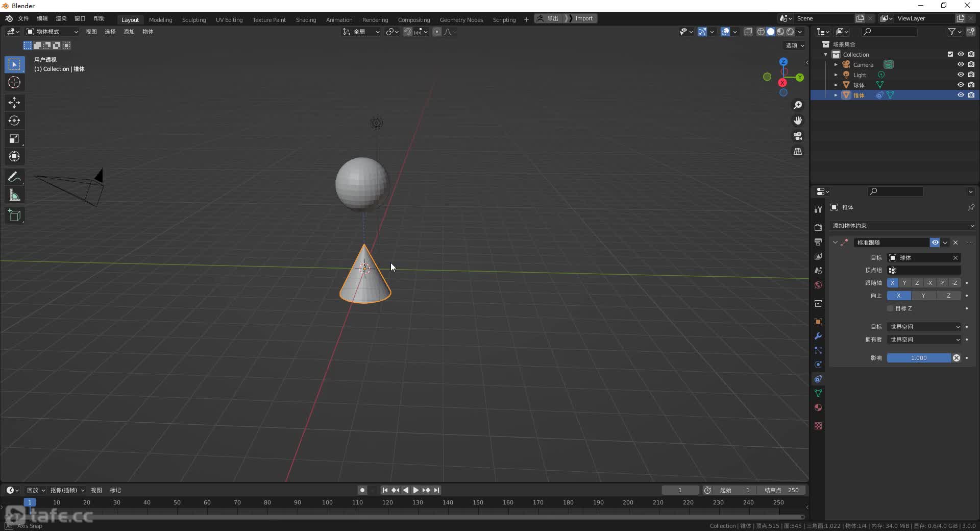The width and height of the screenshot is (980, 531).
Task: Switch perspective/orthographic grid icon
Action: tap(797, 151)
